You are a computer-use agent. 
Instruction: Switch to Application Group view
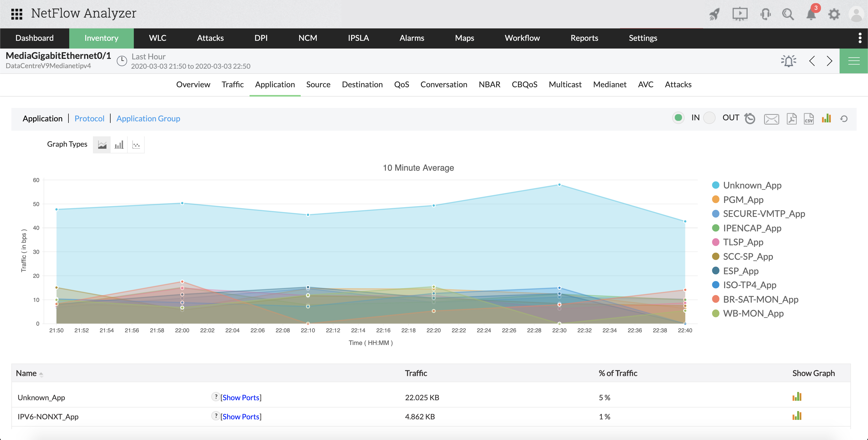point(148,119)
